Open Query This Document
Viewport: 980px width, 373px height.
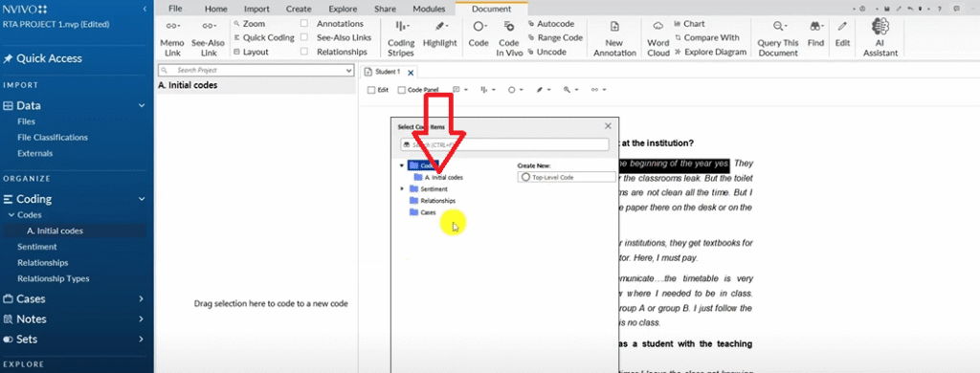pos(778,39)
